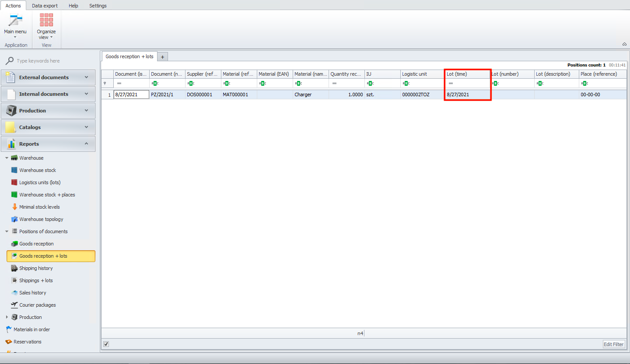Collapse the Reports section
The image size is (630, 364).
click(48, 144)
